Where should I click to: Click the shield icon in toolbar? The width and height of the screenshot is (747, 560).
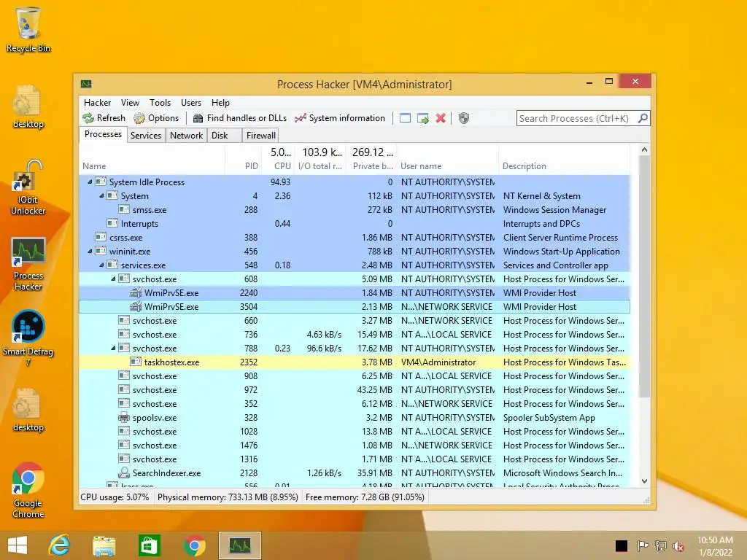tap(463, 118)
